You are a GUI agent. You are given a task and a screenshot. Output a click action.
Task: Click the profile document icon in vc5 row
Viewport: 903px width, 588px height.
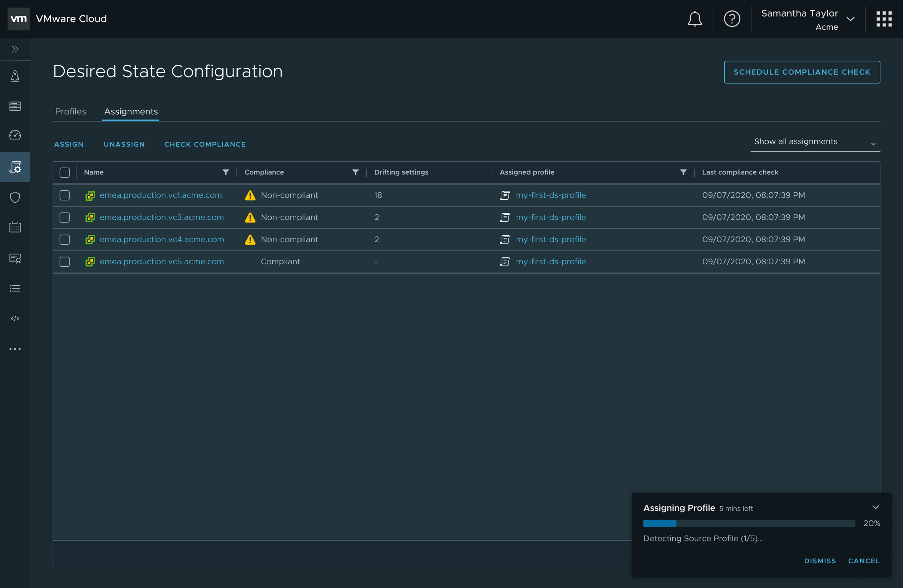tap(505, 261)
